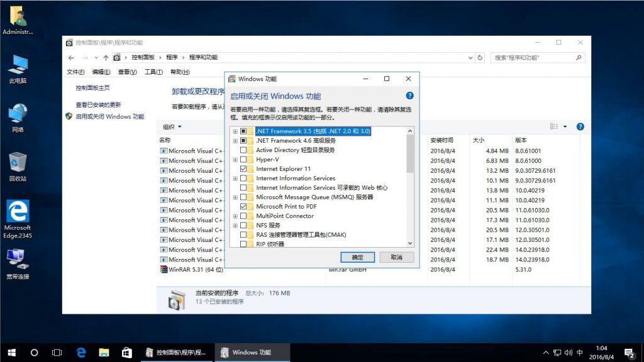
Task: Open the Store from the taskbar
Action: [x=127, y=353]
